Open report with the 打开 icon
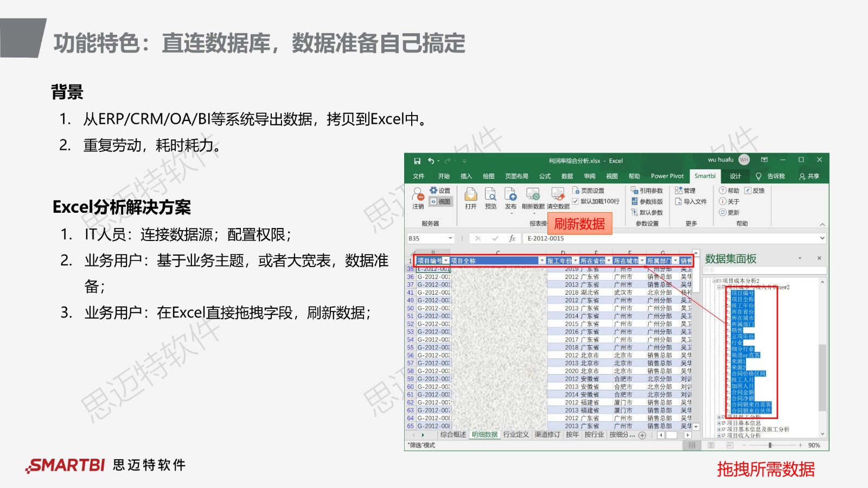 point(470,195)
